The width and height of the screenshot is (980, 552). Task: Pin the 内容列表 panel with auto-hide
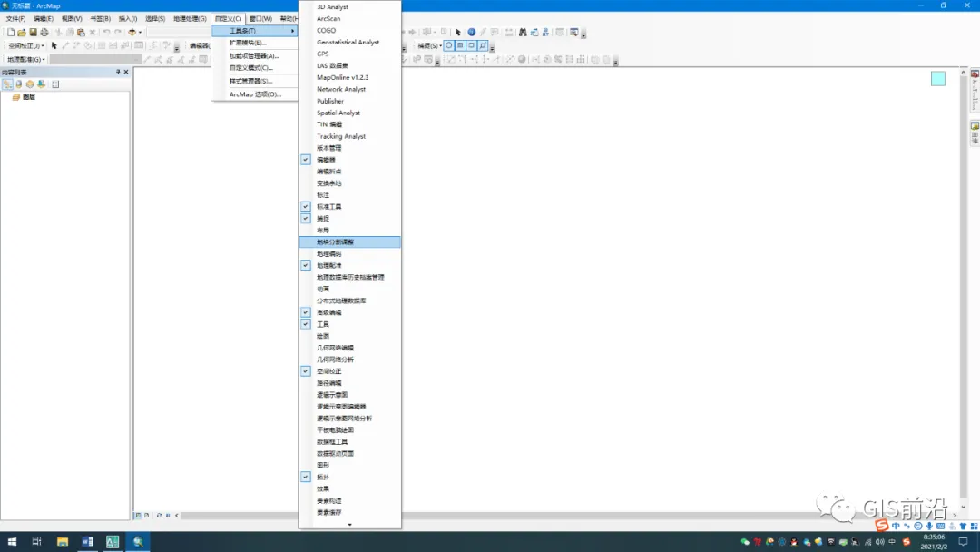[117, 72]
